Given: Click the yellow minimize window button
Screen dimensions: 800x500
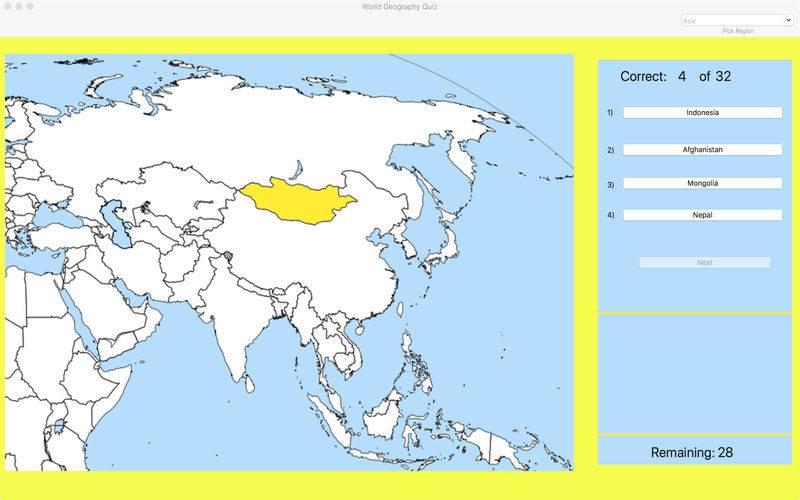Looking at the screenshot, I should (x=19, y=7).
